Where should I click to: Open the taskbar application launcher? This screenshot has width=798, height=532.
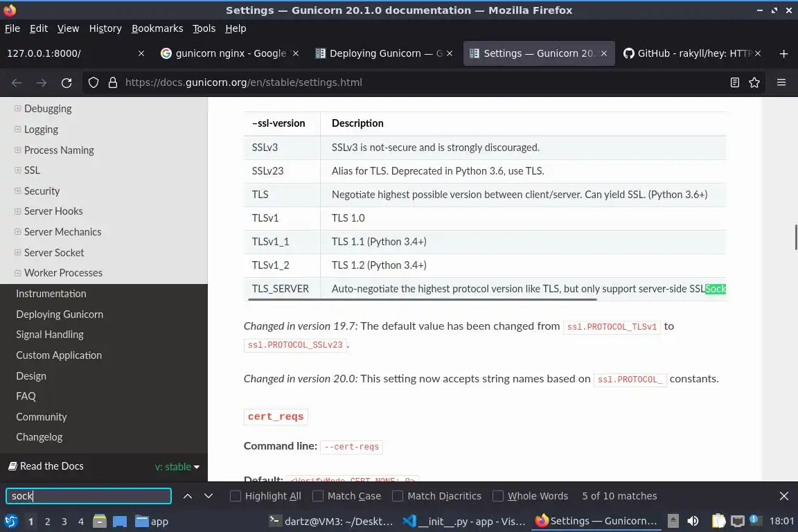pos(10,521)
